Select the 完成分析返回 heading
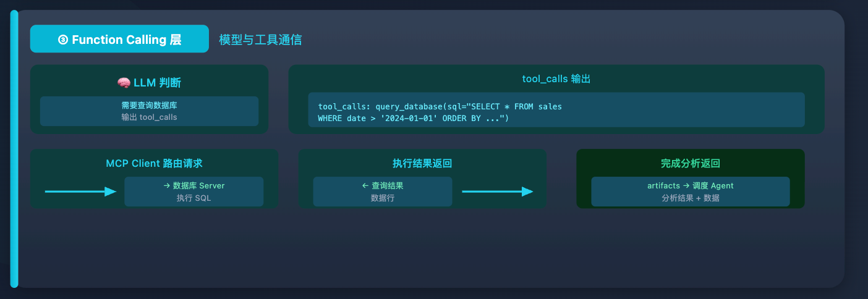Viewport: 868px width, 299px height. click(690, 164)
